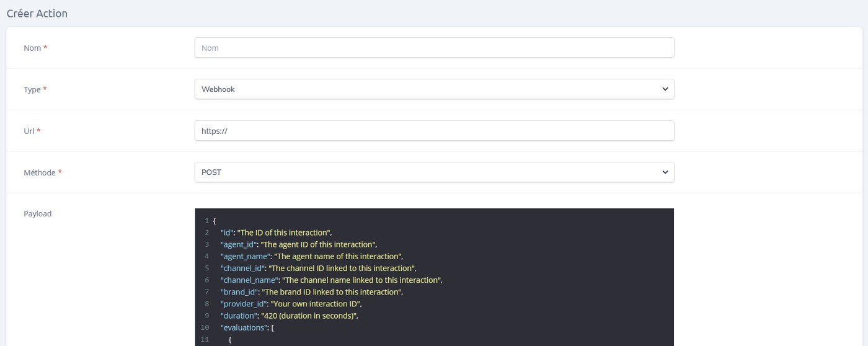Click the Payload label
868x346 pixels.
click(38, 213)
